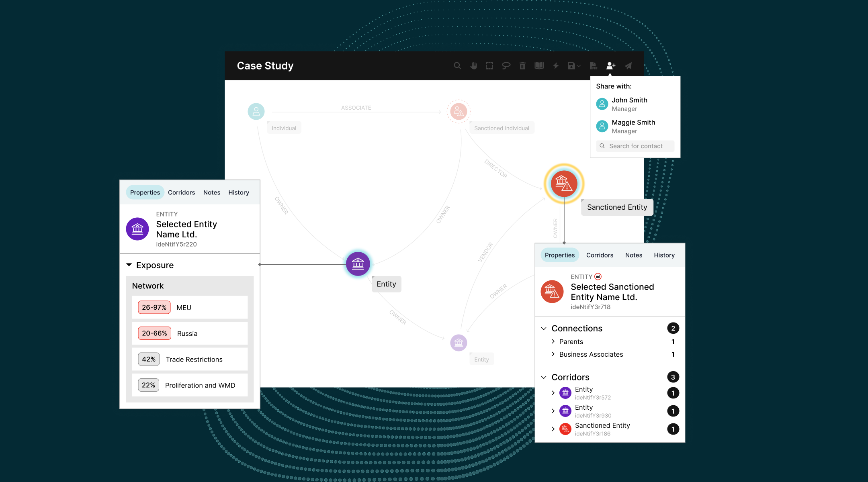
Task: Choose the lasso selection tool
Action: [x=506, y=65]
